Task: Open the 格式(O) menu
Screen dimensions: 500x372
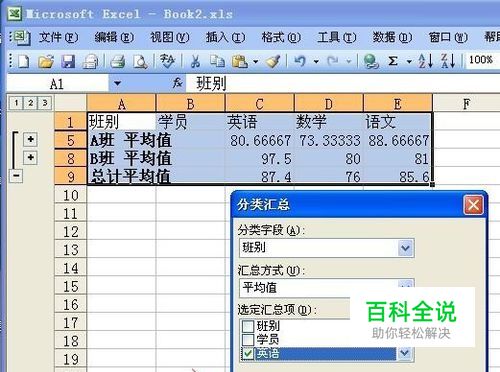Action: [x=281, y=37]
